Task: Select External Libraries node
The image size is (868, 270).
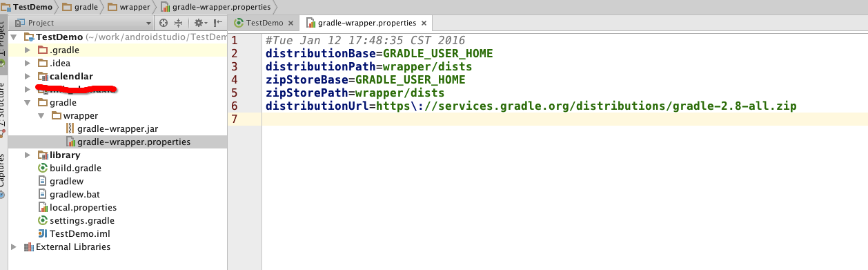Action: [73, 247]
